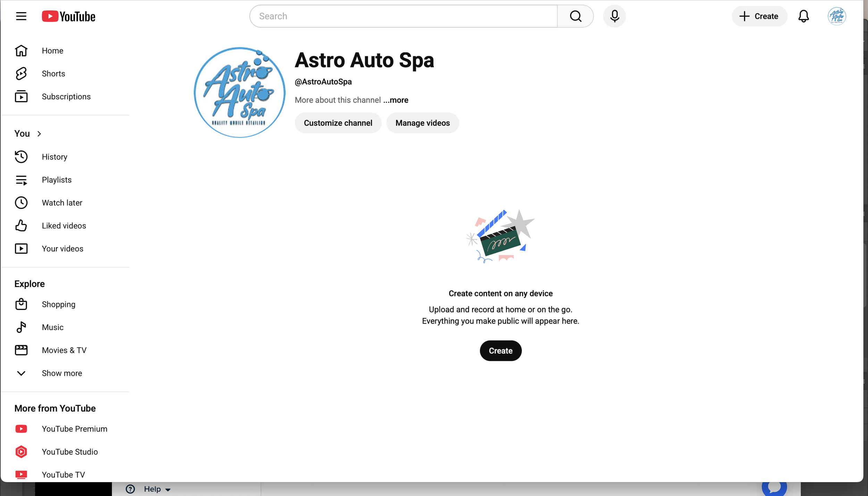Select Liked videos in the sidebar
The height and width of the screenshot is (496, 868).
pyautogui.click(x=64, y=226)
